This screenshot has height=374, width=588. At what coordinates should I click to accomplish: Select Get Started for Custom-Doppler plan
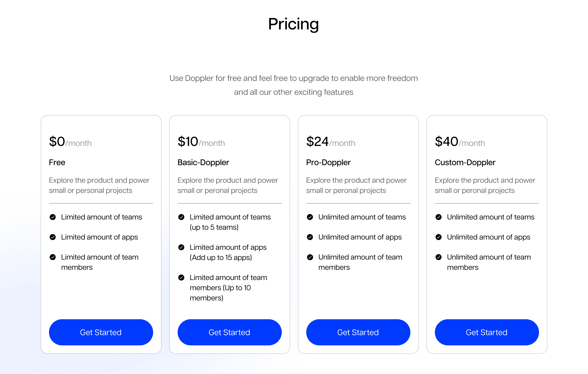tap(486, 332)
